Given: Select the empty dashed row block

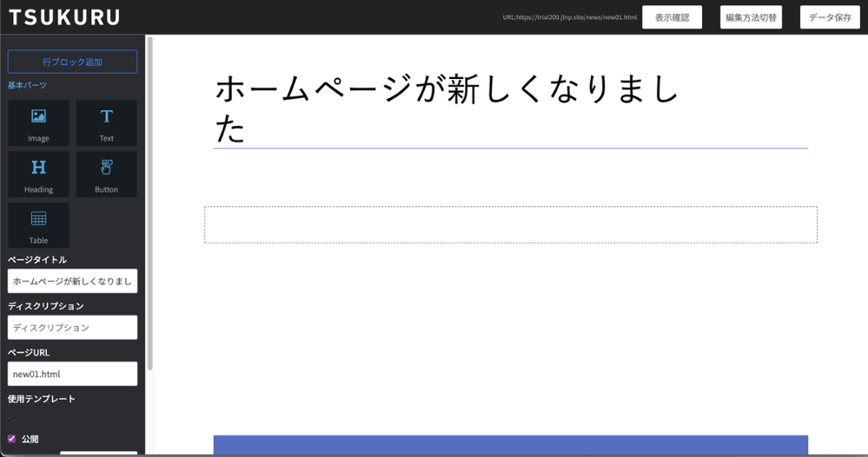Looking at the screenshot, I should [x=510, y=225].
